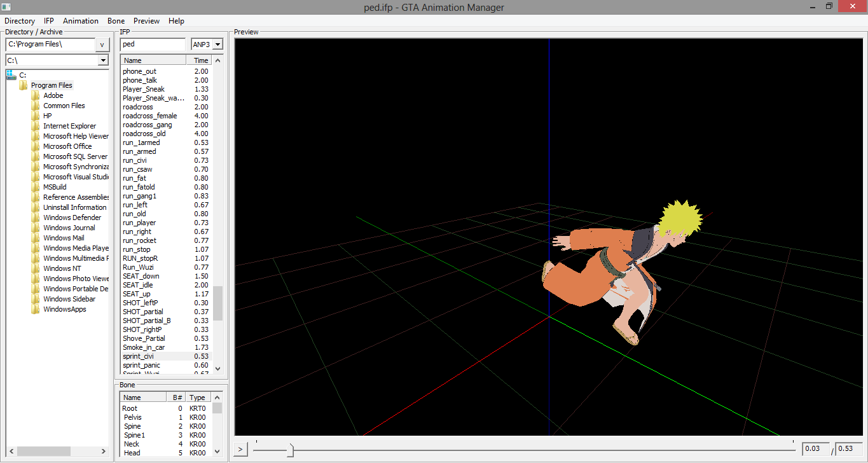Select the WindowsApps folder
868x463 pixels.
[x=65, y=309]
